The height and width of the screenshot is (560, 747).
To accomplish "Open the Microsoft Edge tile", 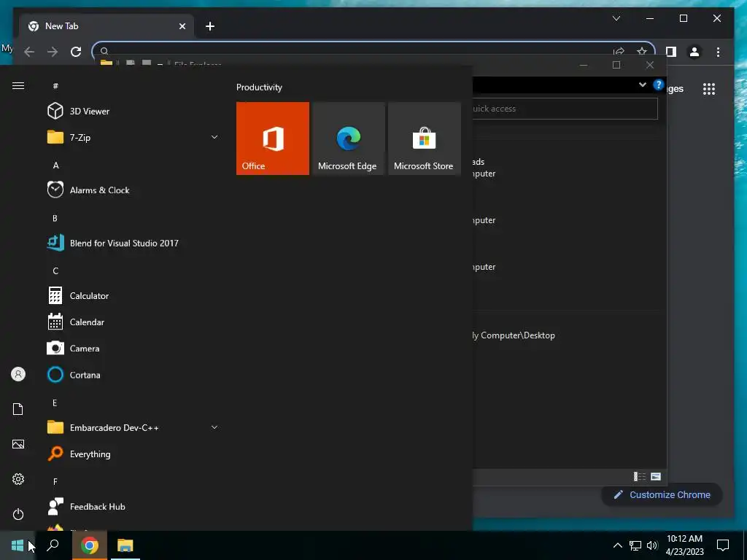I will pos(348,138).
